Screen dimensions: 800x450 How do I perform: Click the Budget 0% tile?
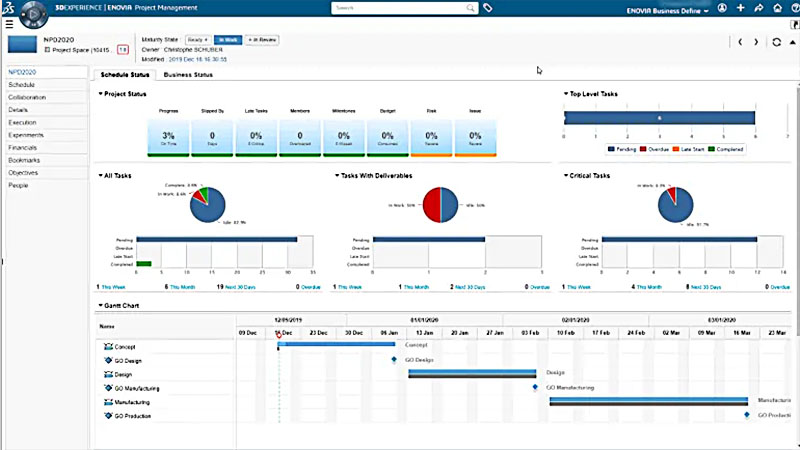[x=387, y=138]
